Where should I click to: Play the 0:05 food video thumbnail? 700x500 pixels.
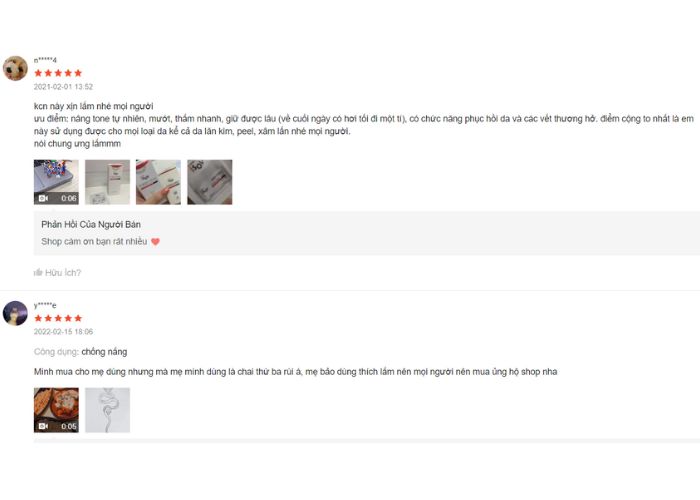56,410
